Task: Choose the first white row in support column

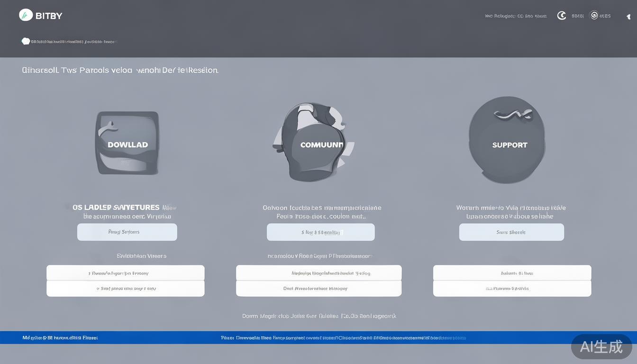Action: pos(512,273)
